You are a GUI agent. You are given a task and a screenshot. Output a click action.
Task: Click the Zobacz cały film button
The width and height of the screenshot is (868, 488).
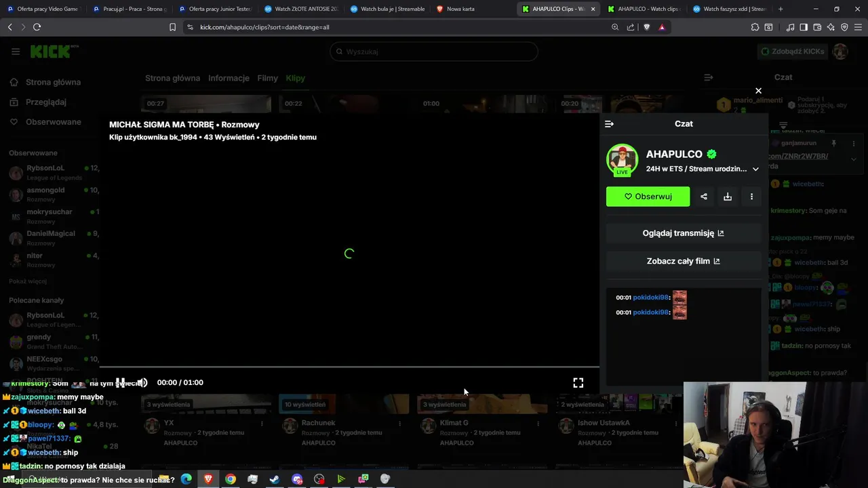684,261
